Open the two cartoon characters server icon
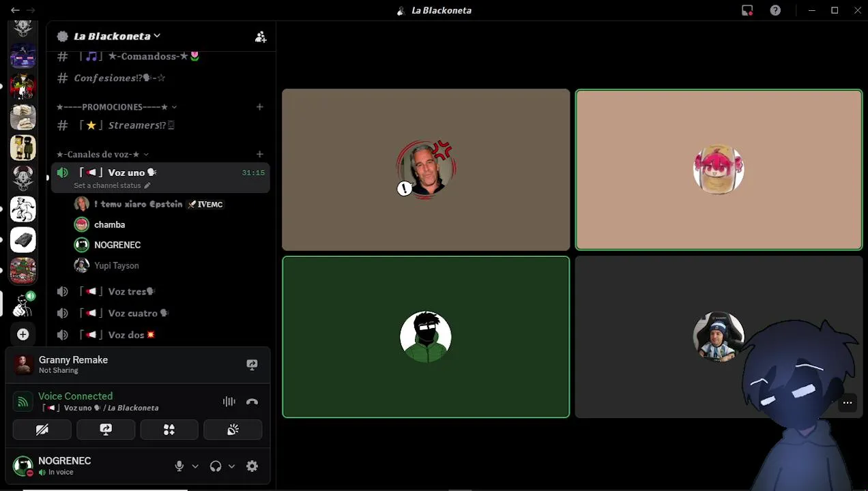This screenshot has width=868, height=491. coord(23,148)
